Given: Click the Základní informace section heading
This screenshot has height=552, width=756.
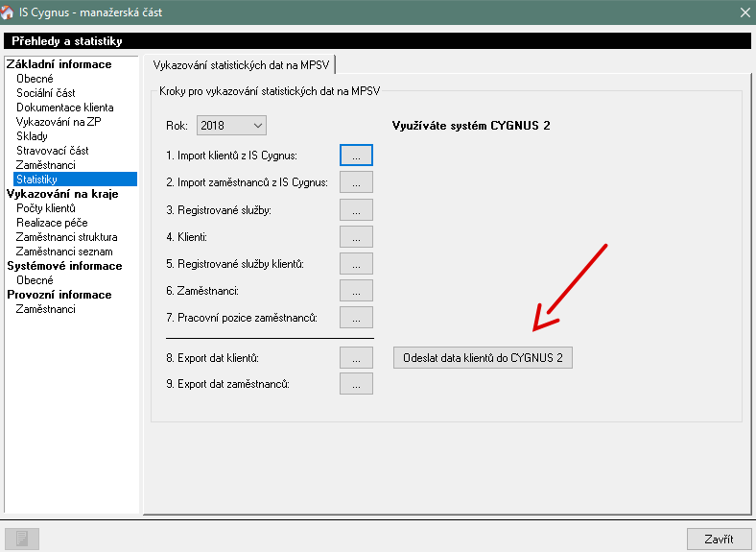Looking at the screenshot, I should click(59, 64).
